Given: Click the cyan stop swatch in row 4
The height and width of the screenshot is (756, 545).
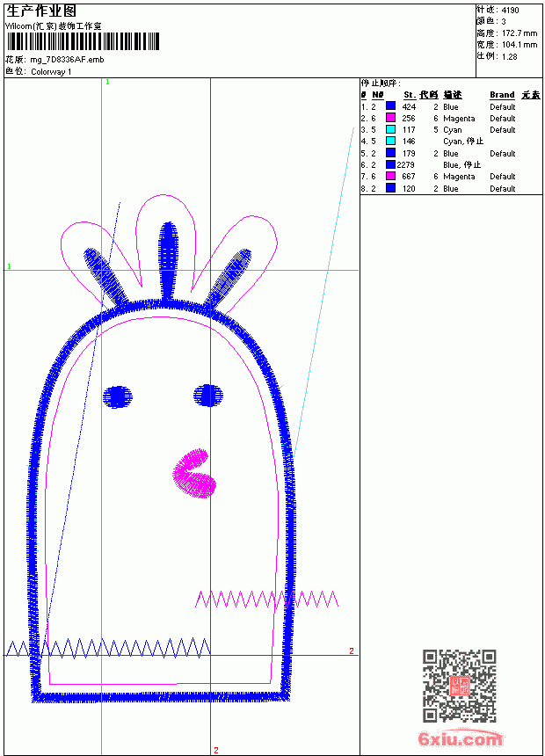Looking at the screenshot, I should [x=390, y=141].
